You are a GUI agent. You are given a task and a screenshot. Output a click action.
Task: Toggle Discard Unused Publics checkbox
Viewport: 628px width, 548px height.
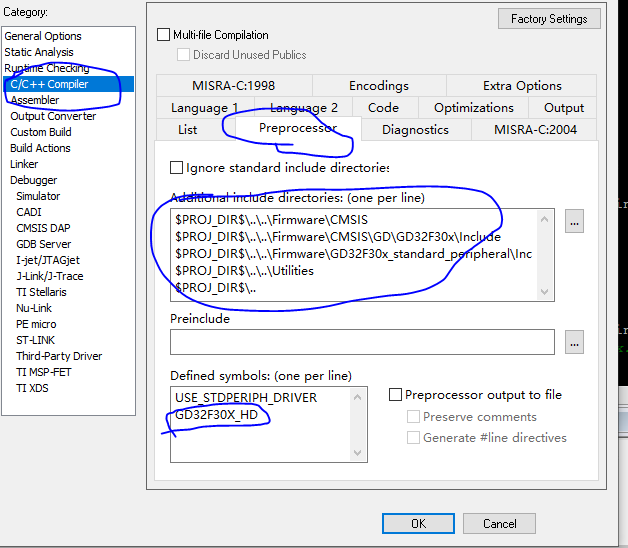click(183, 55)
